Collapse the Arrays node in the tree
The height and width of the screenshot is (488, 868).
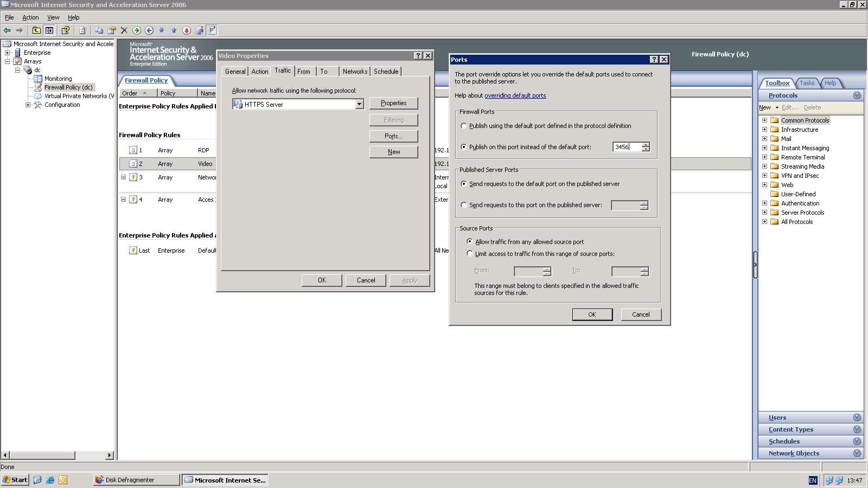[8, 61]
